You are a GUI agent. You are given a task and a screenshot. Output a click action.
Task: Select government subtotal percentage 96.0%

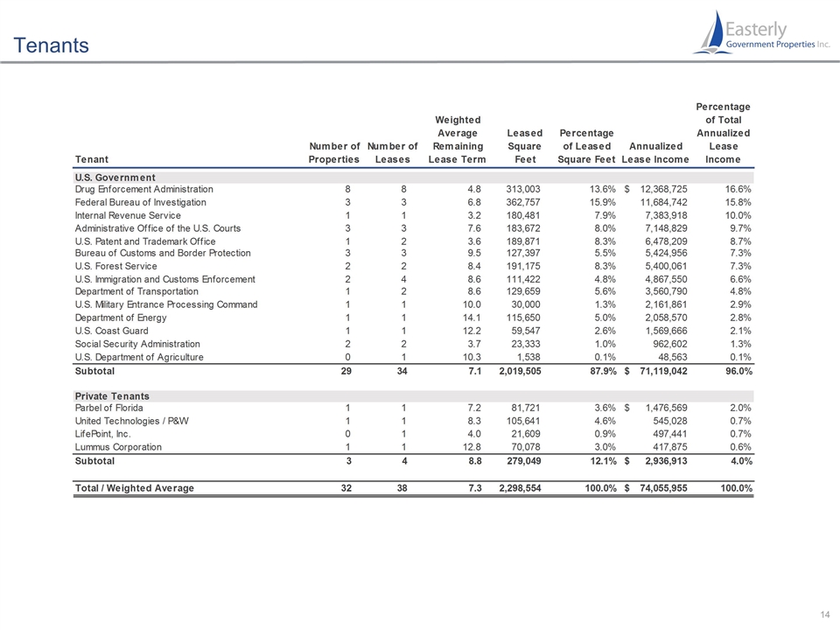coord(738,371)
